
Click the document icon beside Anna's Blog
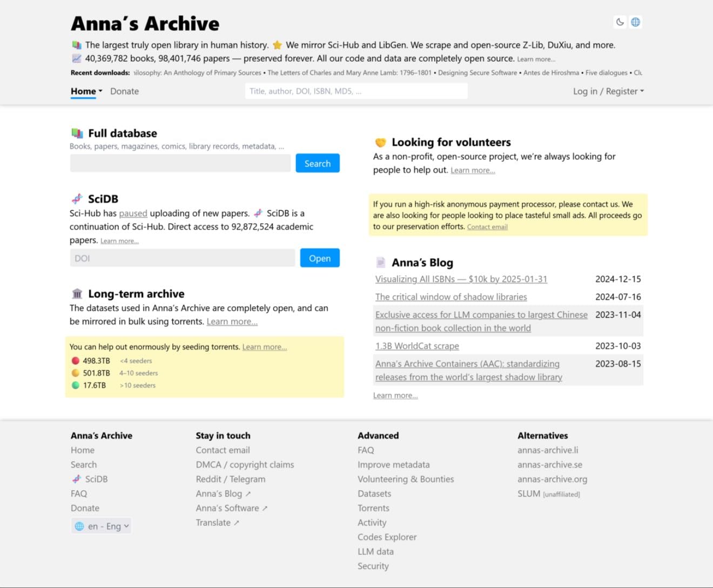tap(381, 263)
